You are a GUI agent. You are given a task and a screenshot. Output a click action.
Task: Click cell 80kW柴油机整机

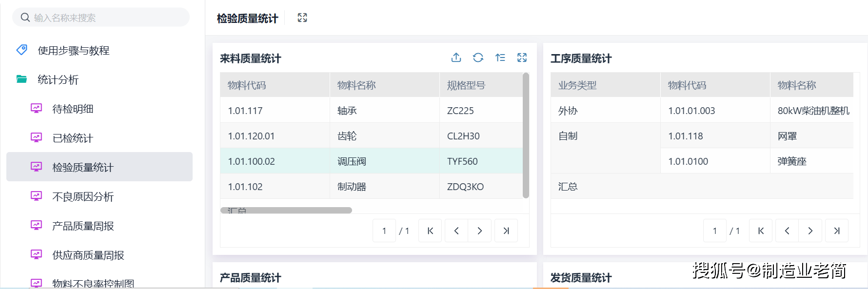812,110
